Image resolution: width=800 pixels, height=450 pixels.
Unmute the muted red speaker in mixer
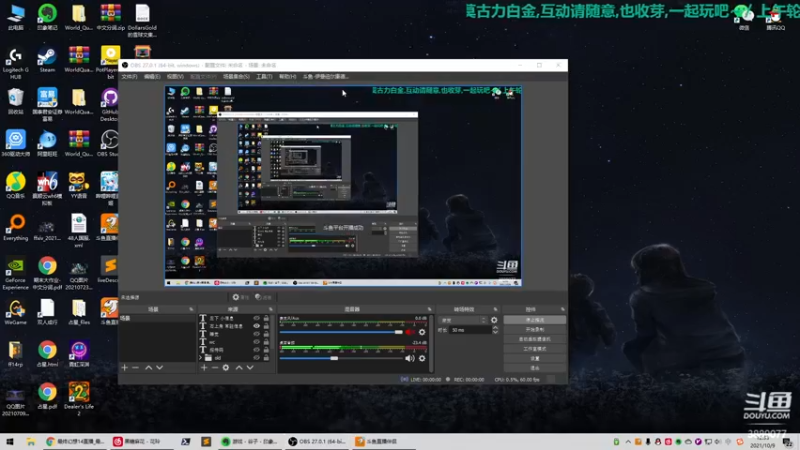point(410,332)
